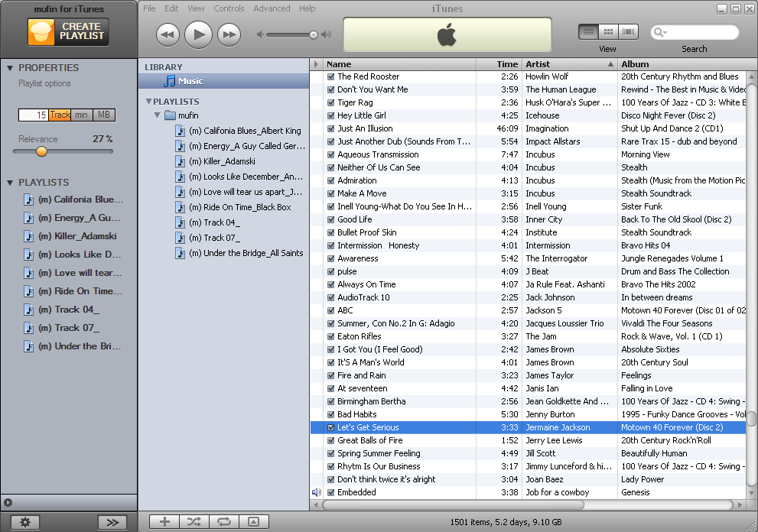Uncheck Fire and Rain checkbox
Viewport: 758px width, 532px height.
[331, 375]
